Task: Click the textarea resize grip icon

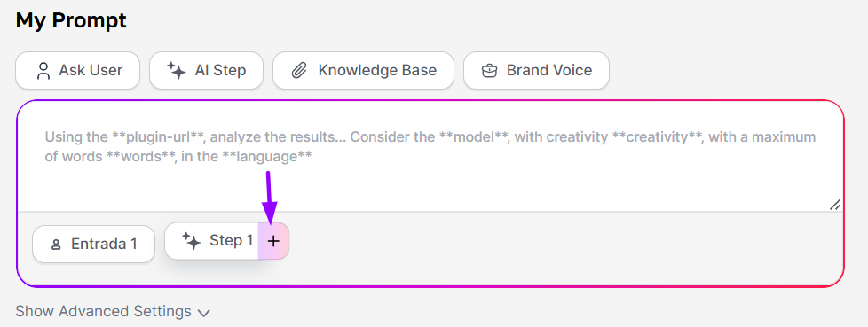Action: click(x=835, y=205)
